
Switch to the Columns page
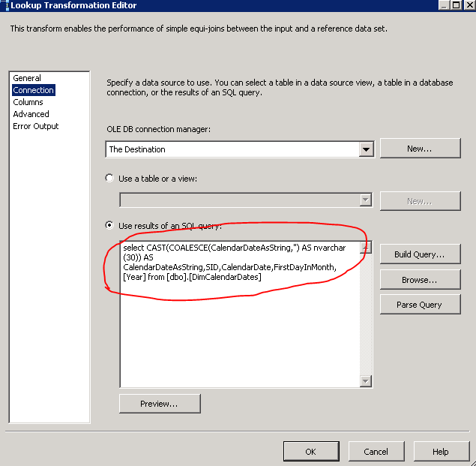pyautogui.click(x=28, y=102)
